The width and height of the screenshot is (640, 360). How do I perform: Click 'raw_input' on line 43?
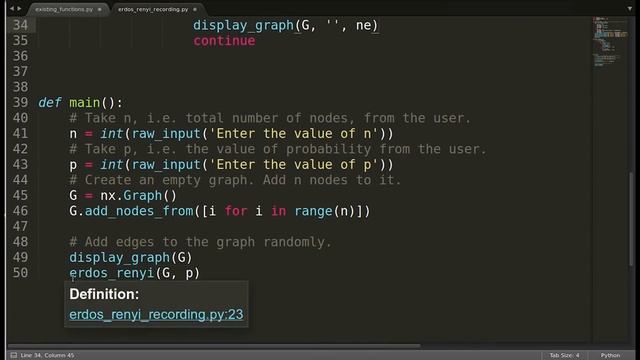tap(166, 165)
